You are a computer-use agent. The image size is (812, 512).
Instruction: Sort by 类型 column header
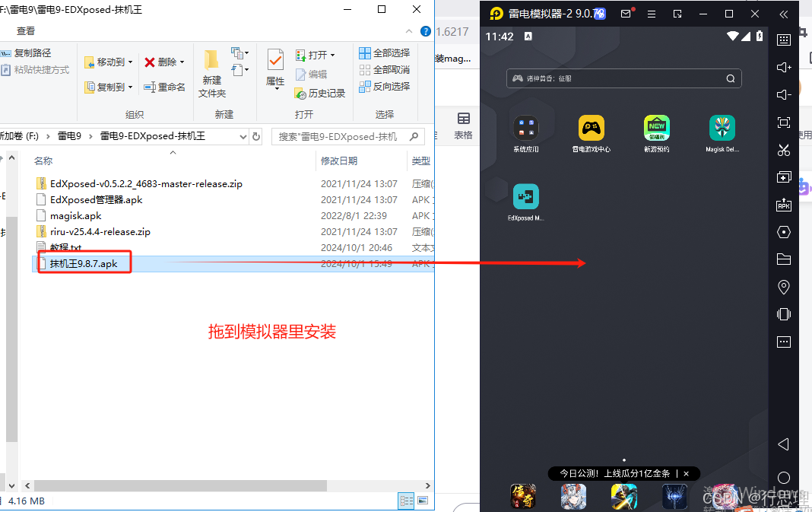click(421, 161)
